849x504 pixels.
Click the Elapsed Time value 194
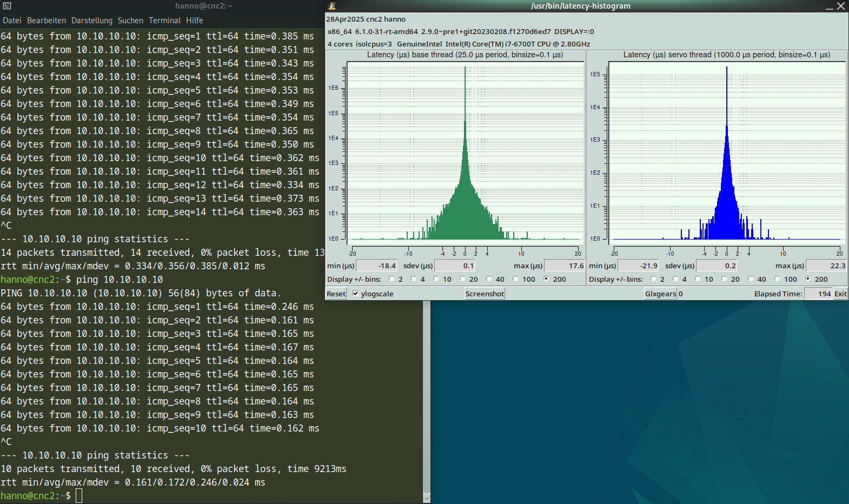click(x=819, y=294)
